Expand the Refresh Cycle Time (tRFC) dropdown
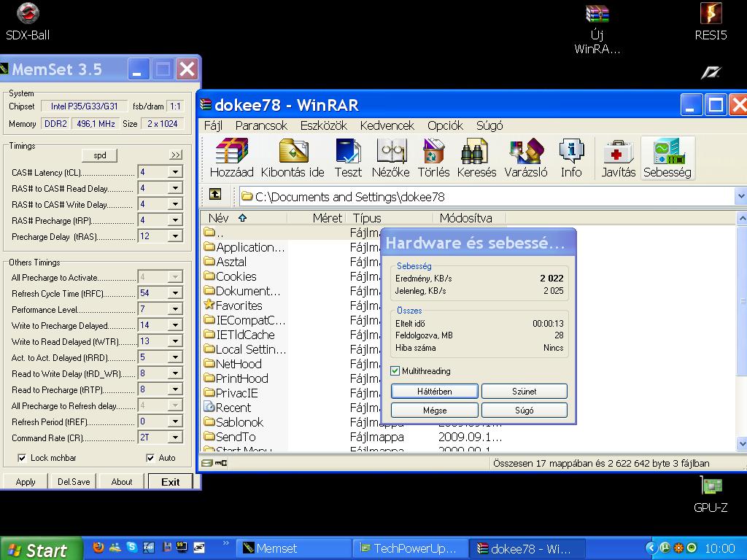 175,293
